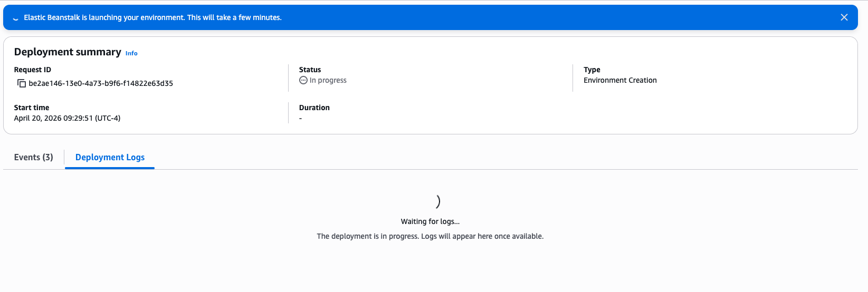Open the Deployment summary Info link

tap(131, 53)
